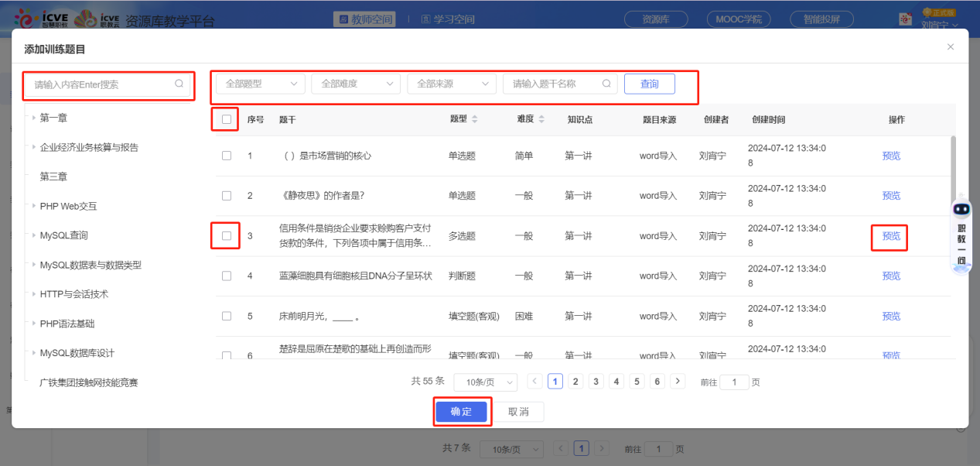Open the 职教一问 robot assistant
The height and width of the screenshot is (466, 980).
(961, 232)
